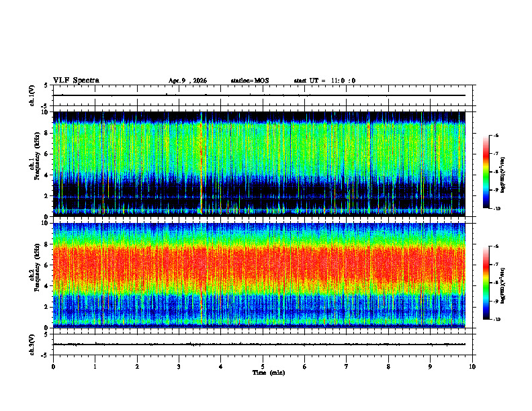Click the ch.1 color bar log(PSD) label

503,175
